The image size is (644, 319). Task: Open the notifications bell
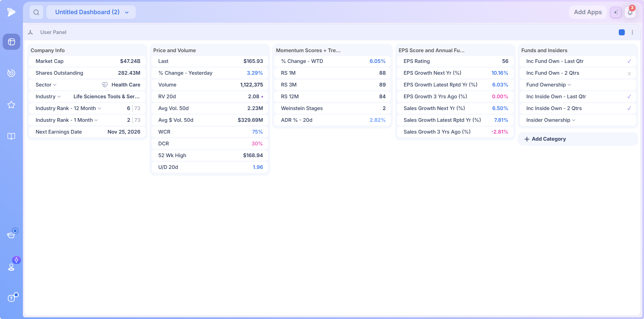click(630, 12)
